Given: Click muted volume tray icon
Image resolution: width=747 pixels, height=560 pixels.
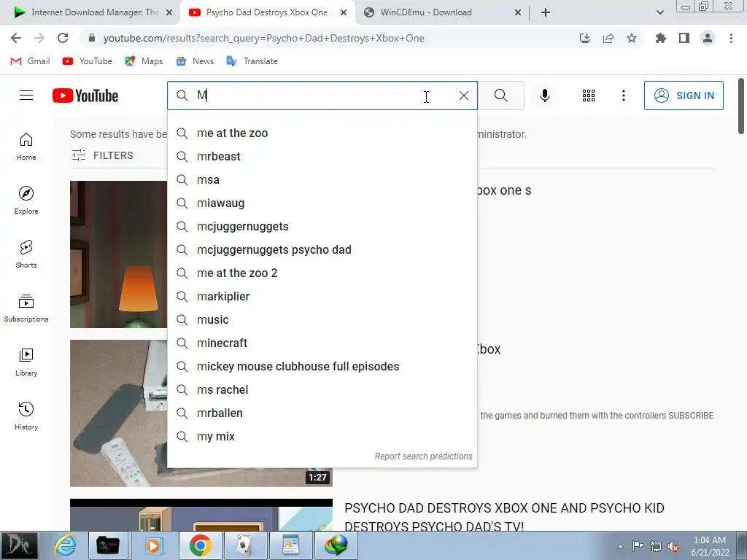Looking at the screenshot, I should click(673, 546).
